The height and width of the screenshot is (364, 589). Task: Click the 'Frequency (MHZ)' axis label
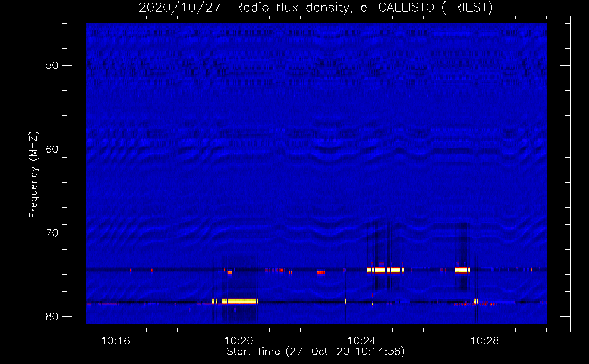point(33,174)
